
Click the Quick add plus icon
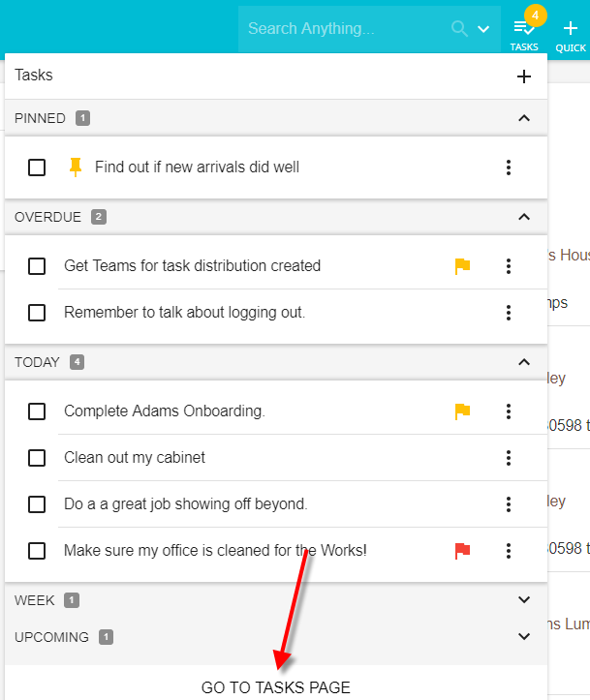pyautogui.click(x=571, y=31)
